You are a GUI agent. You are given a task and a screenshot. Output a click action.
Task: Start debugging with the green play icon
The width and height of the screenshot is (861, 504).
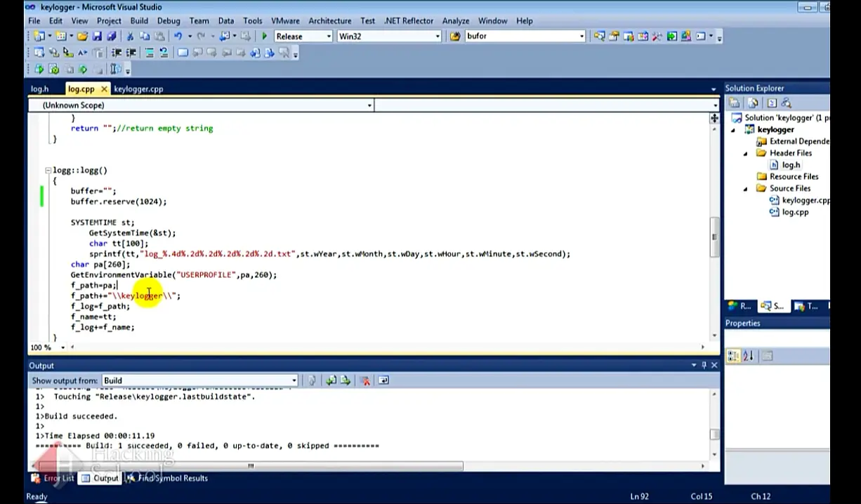click(x=264, y=37)
